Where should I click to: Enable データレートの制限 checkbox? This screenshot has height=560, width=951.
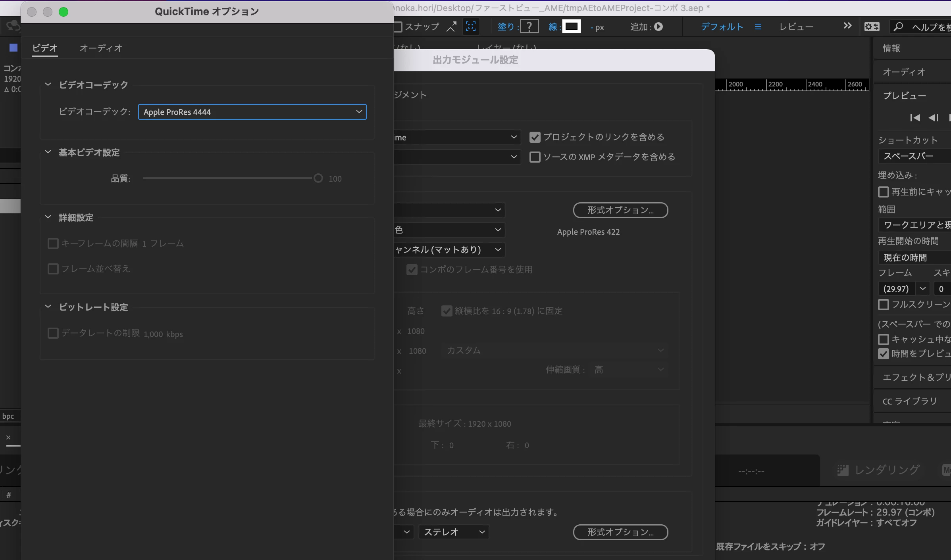53,333
